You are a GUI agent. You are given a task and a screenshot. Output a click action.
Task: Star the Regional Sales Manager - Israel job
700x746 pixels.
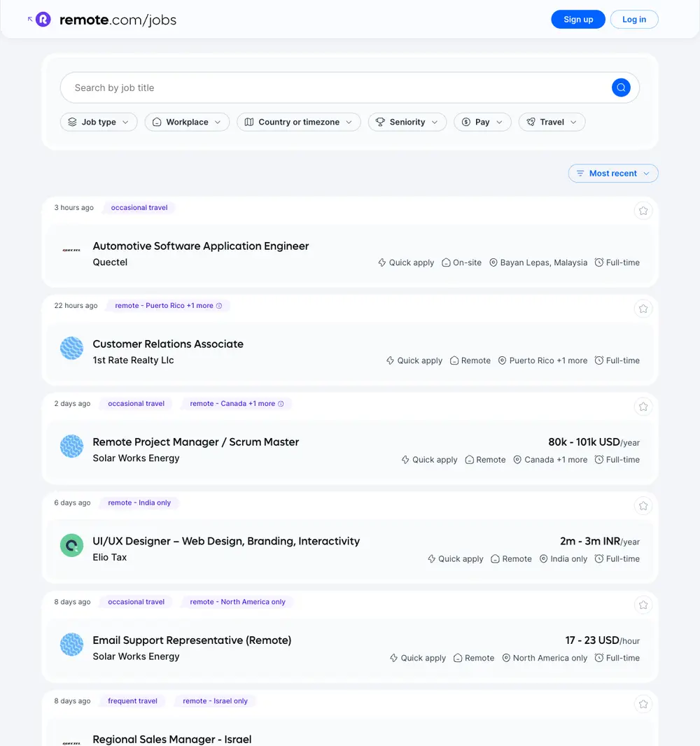pos(643,703)
